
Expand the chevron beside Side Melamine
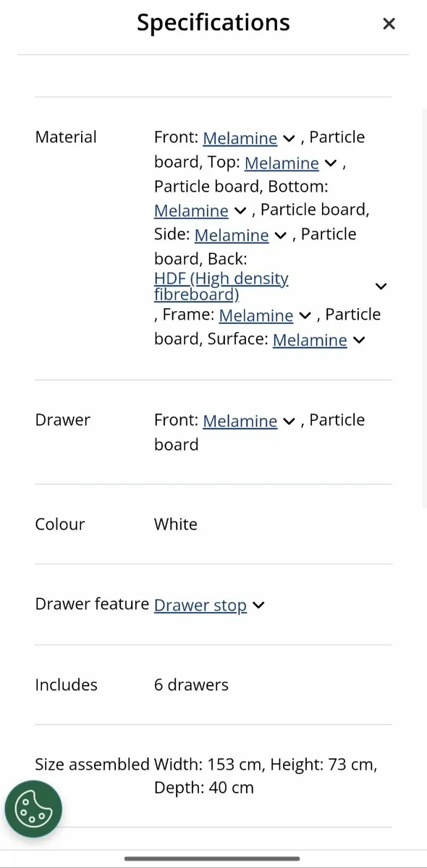(281, 235)
